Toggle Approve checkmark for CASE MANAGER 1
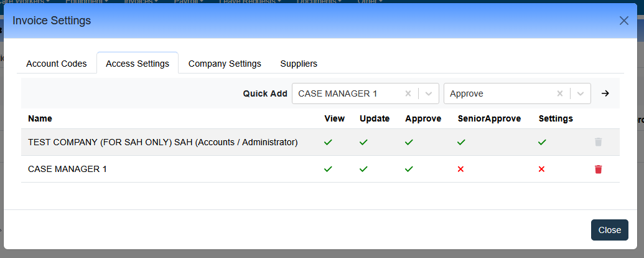644x258 pixels. pos(409,169)
